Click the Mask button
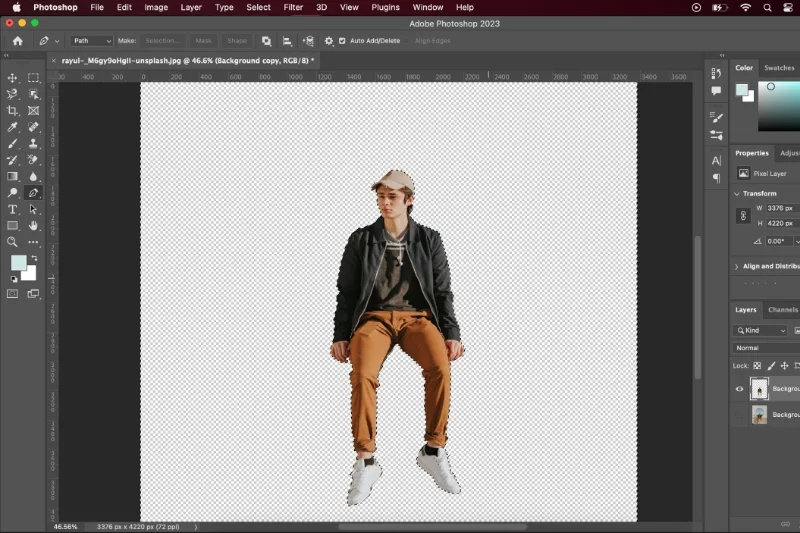800x533 pixels. (x=203, y=41)
